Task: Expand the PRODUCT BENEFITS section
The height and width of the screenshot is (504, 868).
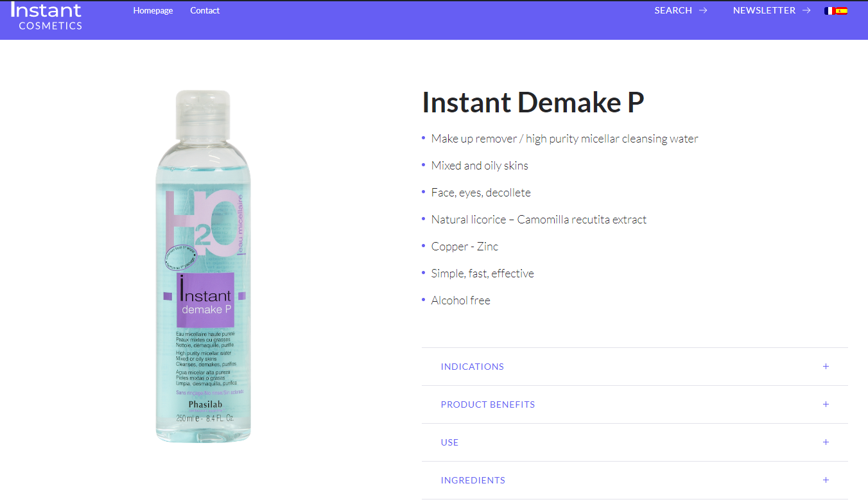Action: [634, 404]
